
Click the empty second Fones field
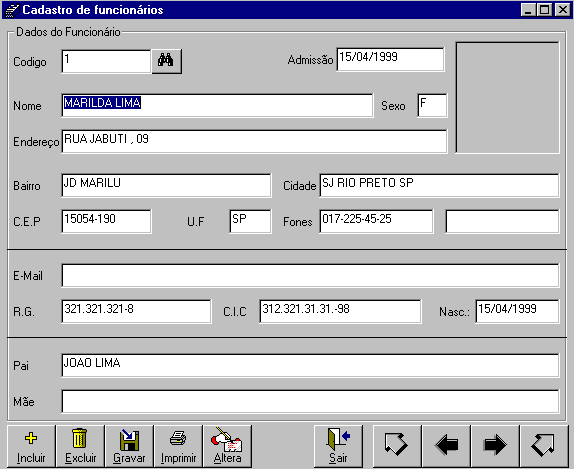[x=502, y=221]
